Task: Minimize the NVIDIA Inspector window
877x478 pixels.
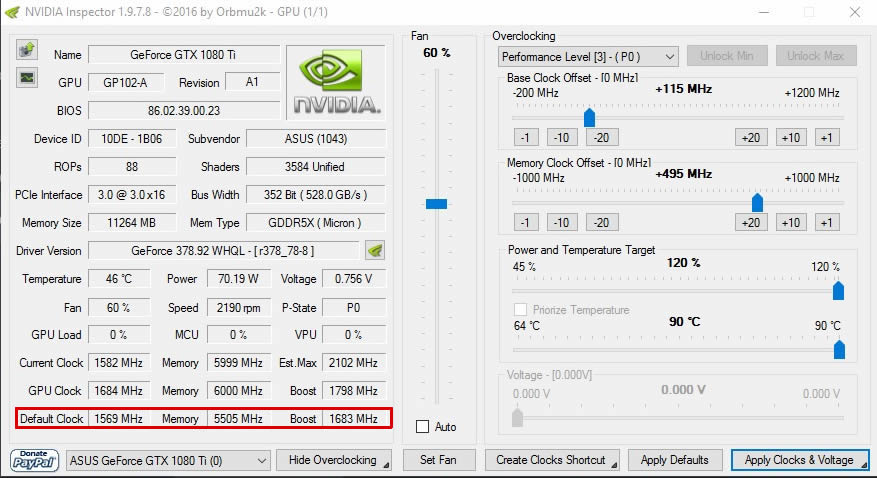Action: pyautogui.click(x=764, y=12)
